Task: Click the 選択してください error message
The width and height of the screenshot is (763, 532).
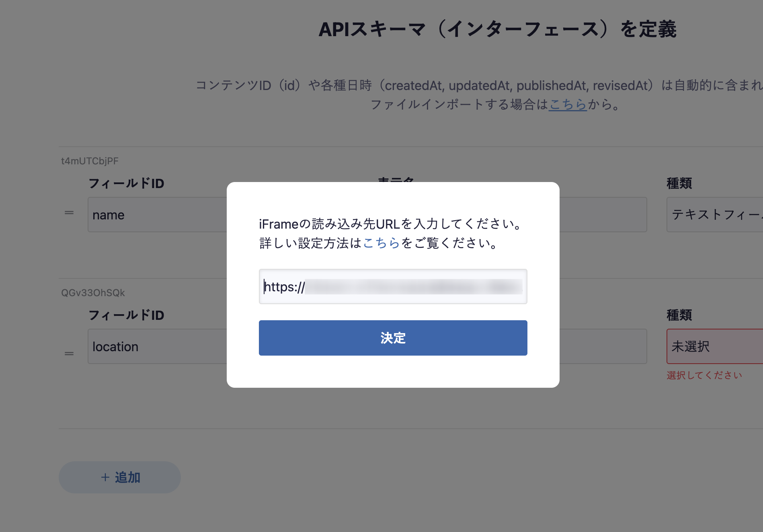Action: pyautogui.click(x=704, y=375)
